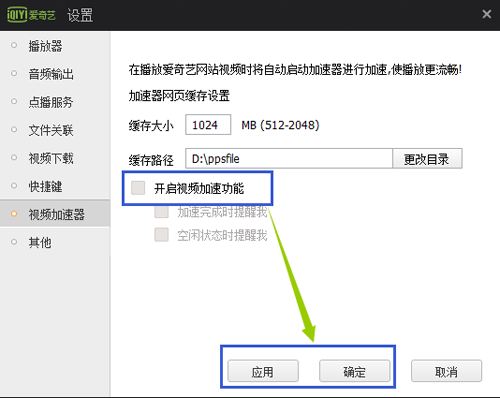Click the MB (512-2048) range text

click(280, 125)
